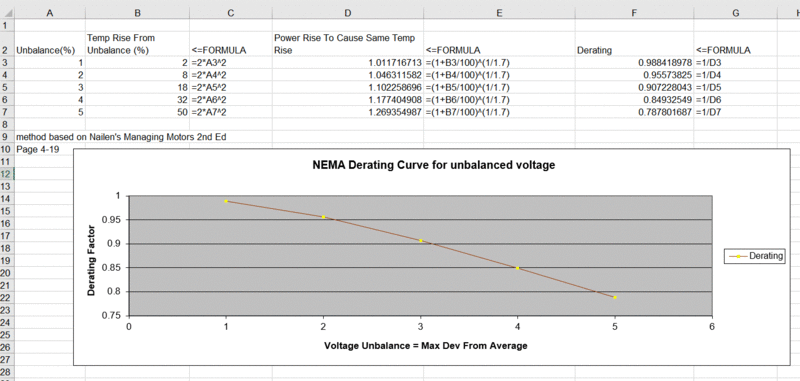Select column F header
Viewport: 800px width, 381px height.
click(634, 14)
